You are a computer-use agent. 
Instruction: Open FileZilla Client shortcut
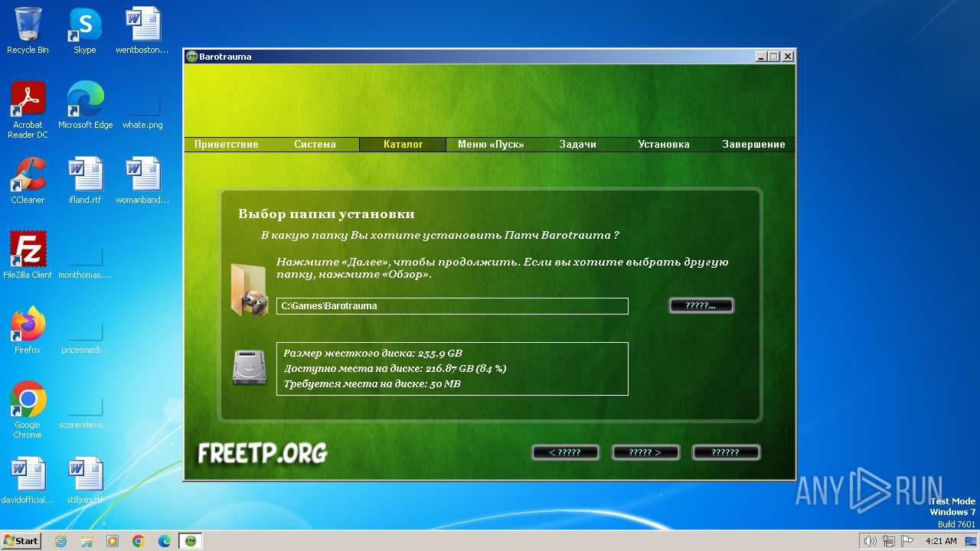point(28,256)
